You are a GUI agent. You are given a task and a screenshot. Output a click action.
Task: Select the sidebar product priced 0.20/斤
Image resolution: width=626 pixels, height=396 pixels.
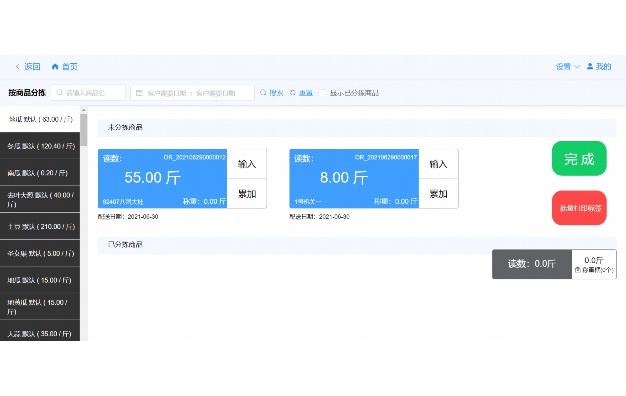pos(40,172)
